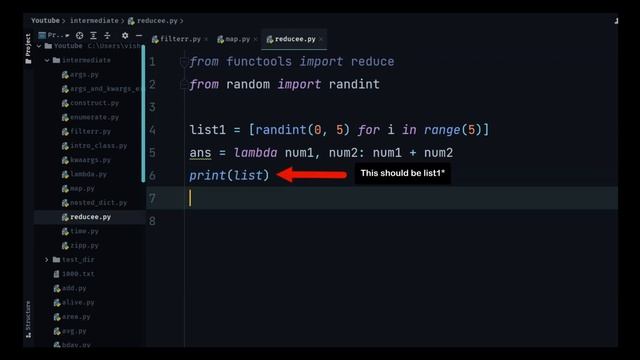
Task: Click the intermediate folder icon
Action: pyautogui.click(x=56, y=60)
